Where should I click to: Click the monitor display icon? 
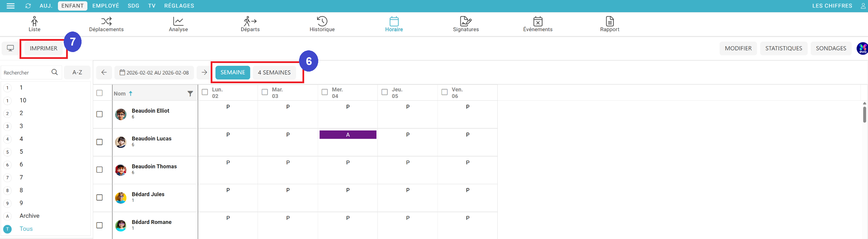coord(11,48)
